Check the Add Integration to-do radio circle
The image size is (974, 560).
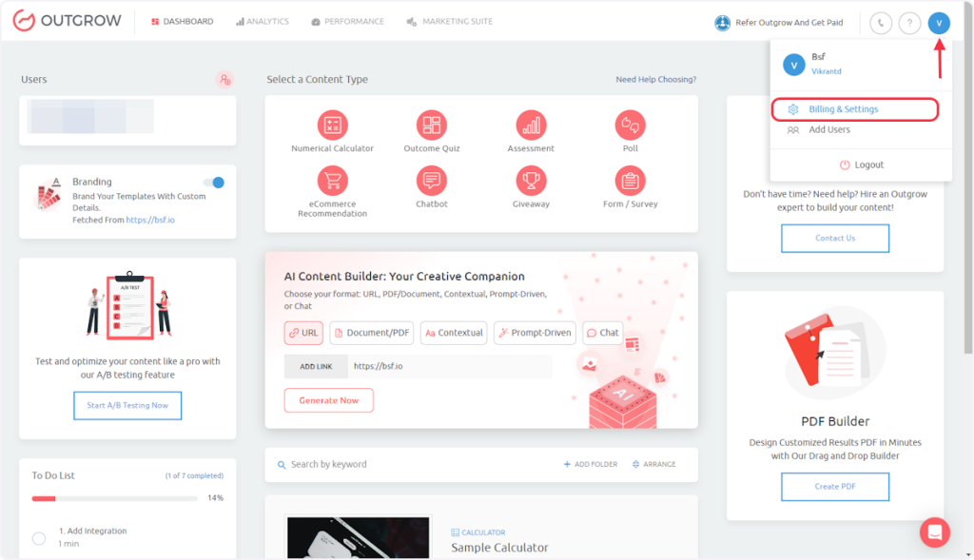39,538
